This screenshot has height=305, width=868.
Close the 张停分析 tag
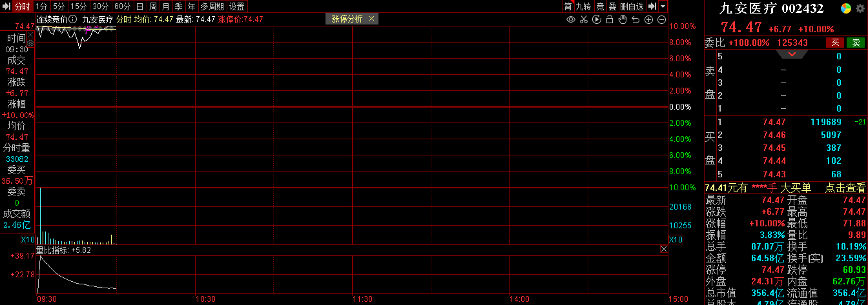[371, 19]
